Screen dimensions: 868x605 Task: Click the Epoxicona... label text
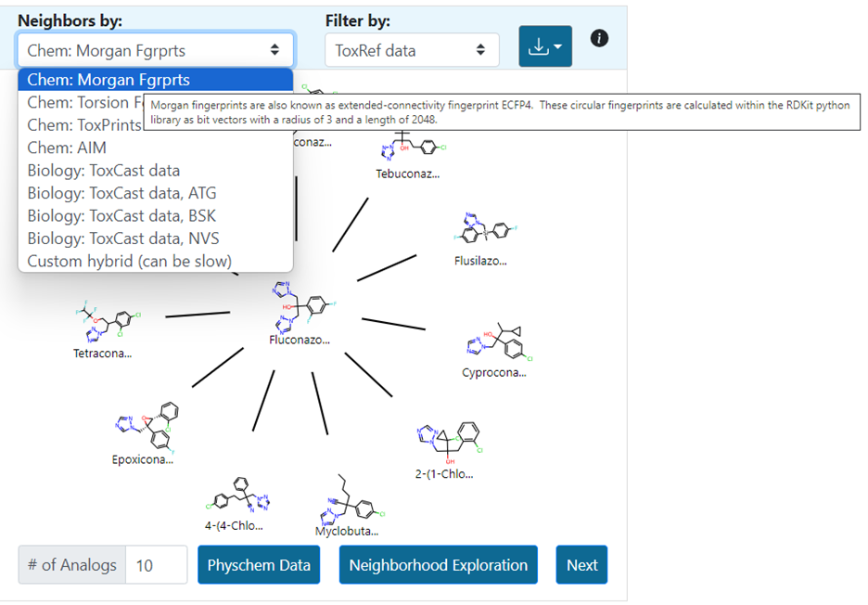coord(142,460)
